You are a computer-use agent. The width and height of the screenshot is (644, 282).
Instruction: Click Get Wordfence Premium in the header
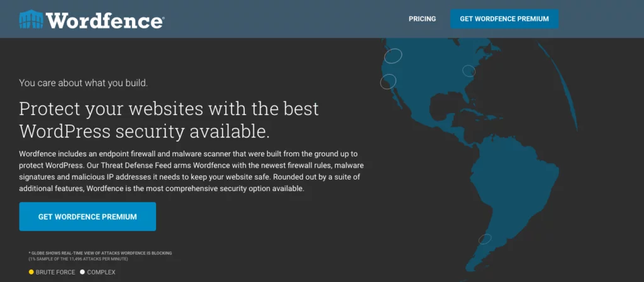tap(504, 19)
